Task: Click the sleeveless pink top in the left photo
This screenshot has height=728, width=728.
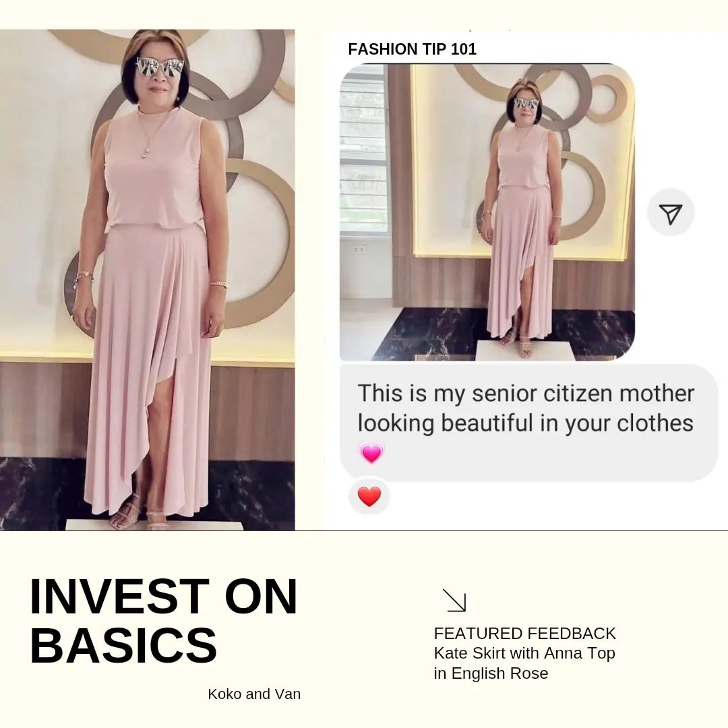Action: coord(154,175)
